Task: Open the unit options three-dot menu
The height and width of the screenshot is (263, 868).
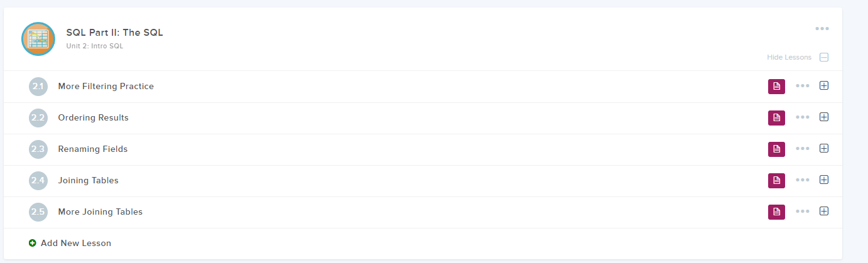Action: (822, 28)
